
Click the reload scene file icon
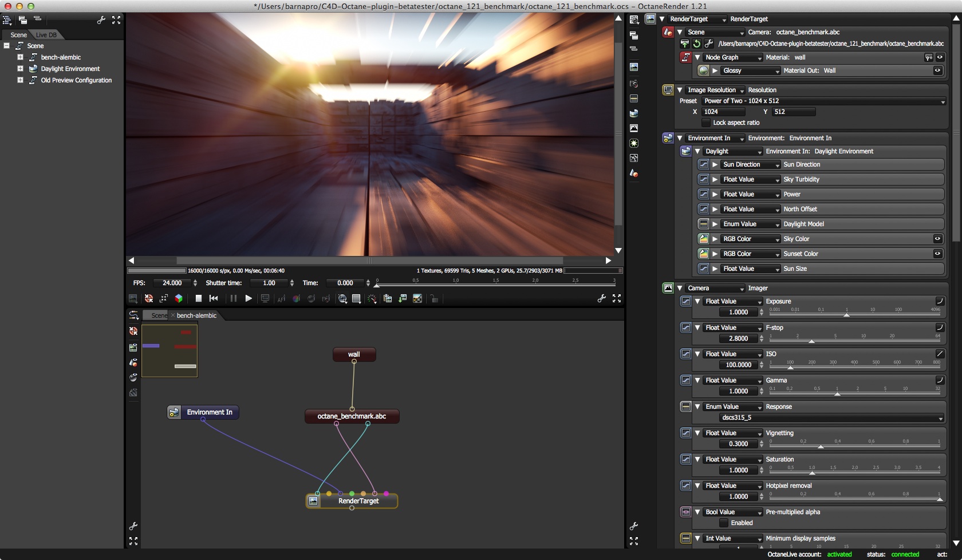click(696, 44)
